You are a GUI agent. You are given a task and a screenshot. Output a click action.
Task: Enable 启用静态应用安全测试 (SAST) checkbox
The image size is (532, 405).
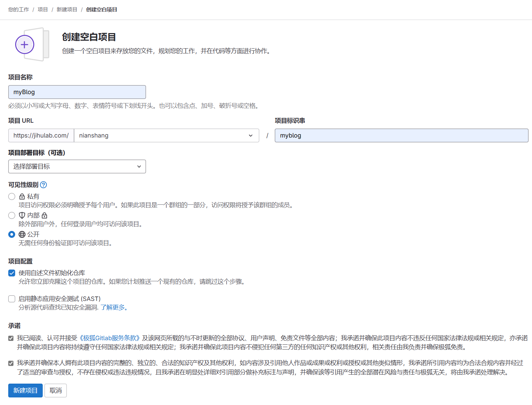coord(11,299)
